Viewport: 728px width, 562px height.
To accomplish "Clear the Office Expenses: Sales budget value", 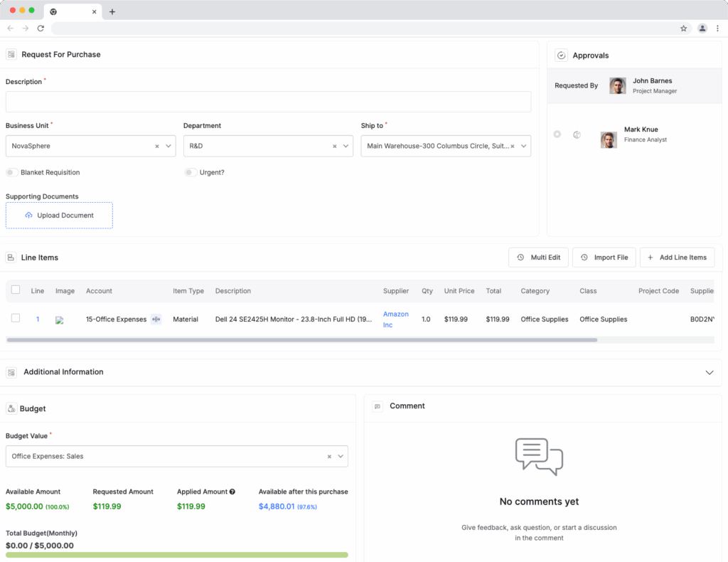I will tap(329, 457).
